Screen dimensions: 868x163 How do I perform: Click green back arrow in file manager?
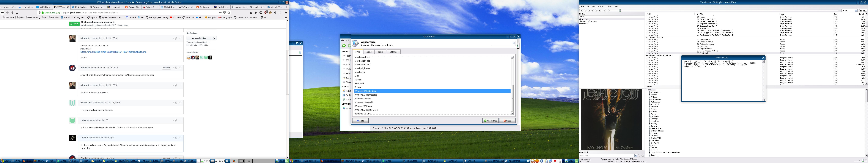click(344, 46)
